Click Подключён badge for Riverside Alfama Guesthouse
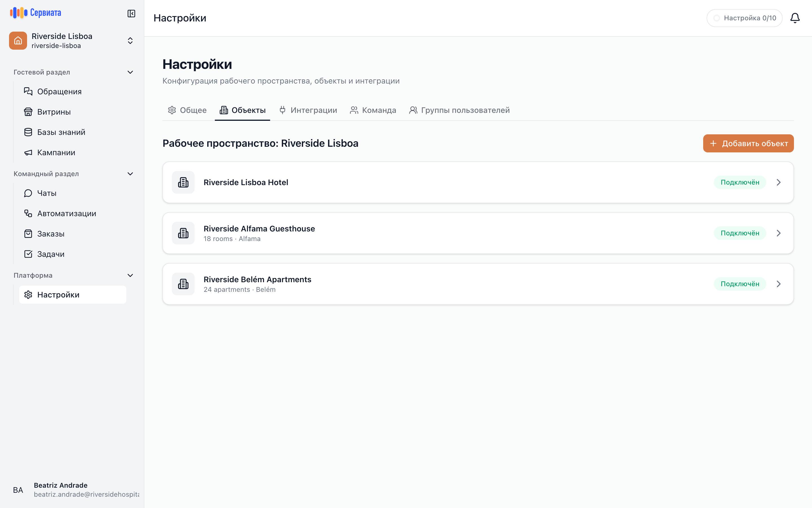 [x=740, y=233]
